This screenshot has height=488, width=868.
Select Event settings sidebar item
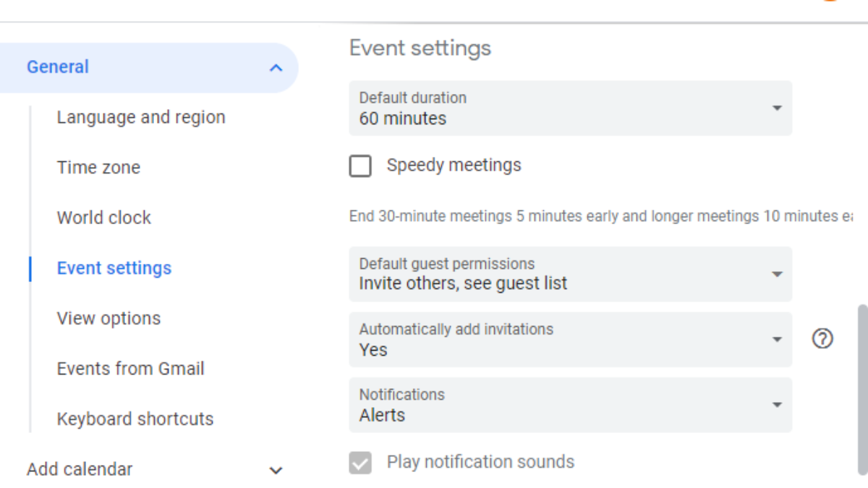114,268
